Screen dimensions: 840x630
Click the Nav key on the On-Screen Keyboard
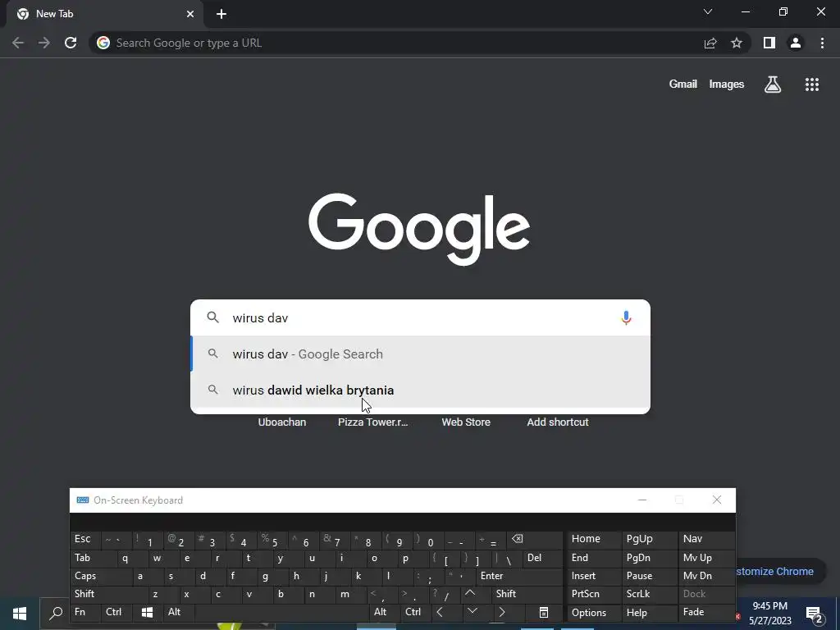pos(706,539)
